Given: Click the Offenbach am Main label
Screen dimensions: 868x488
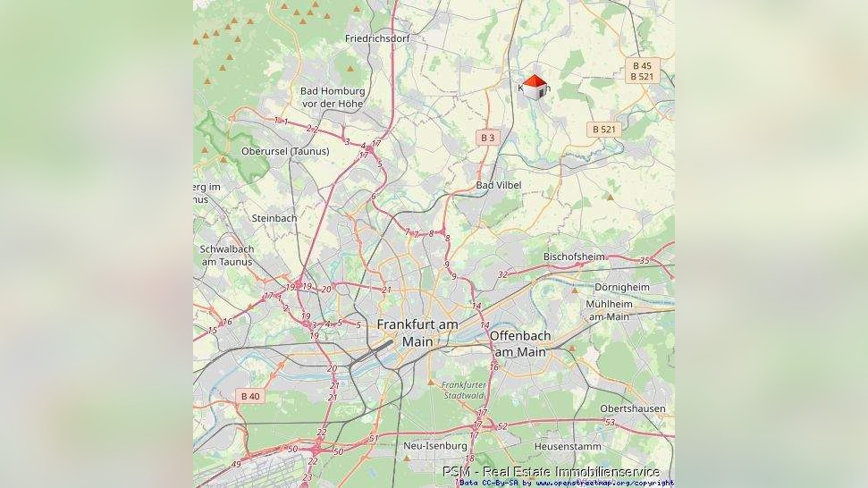Looking at the screenshot, I should click(519, 343).
